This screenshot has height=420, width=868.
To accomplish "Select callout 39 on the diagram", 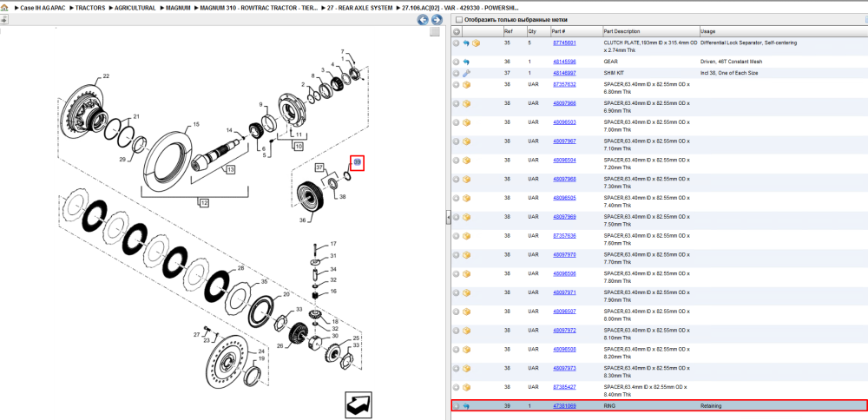I will tap(357, 162).
